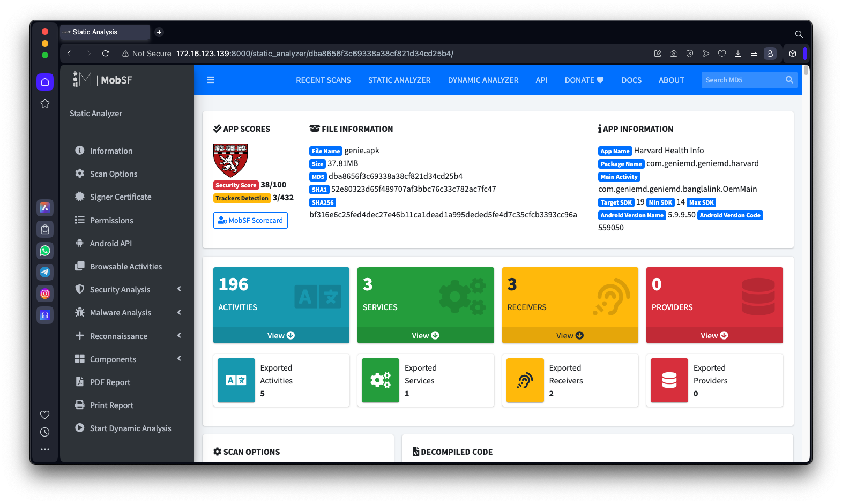Go back using the browser back arrow
This screenshot has width=842, height=504.
[69, 54]
